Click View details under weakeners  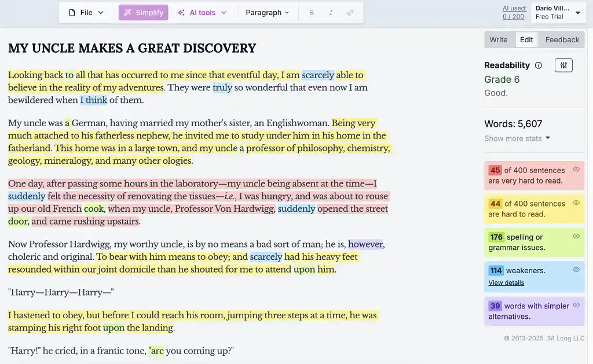click(x=506, y=282)
